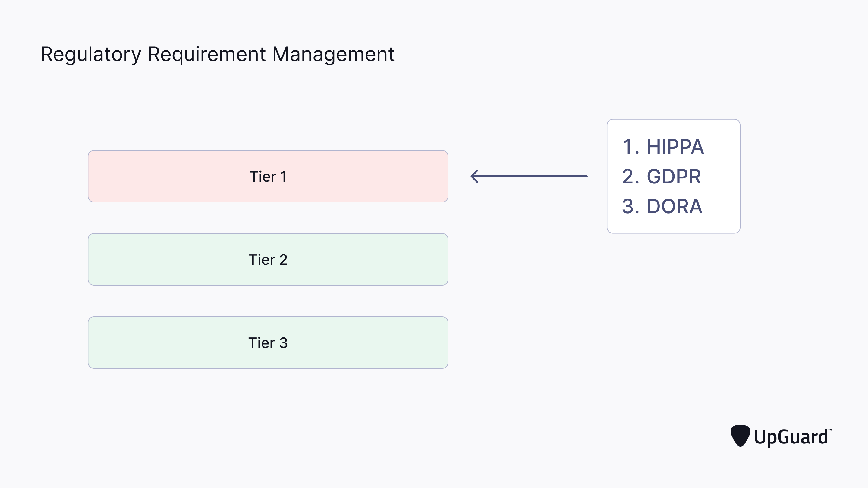
Task: Click HIPPA in the regulations list
Action: [x=675, y=147]
